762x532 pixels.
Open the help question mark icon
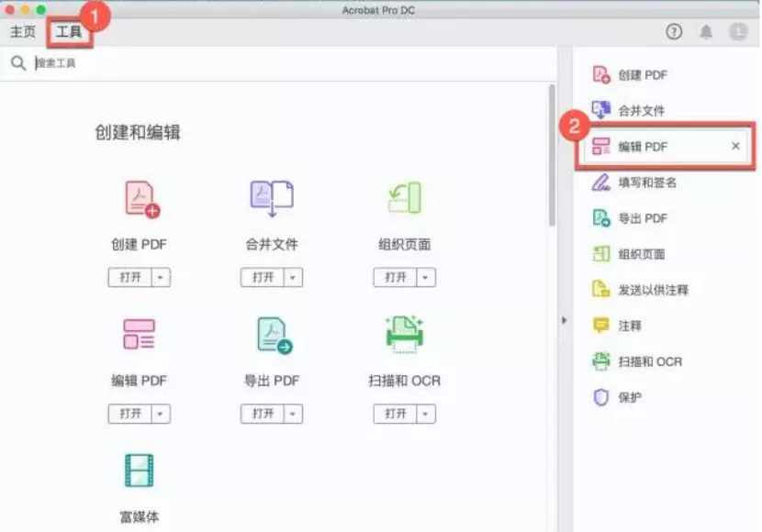[x=674, y=32]
